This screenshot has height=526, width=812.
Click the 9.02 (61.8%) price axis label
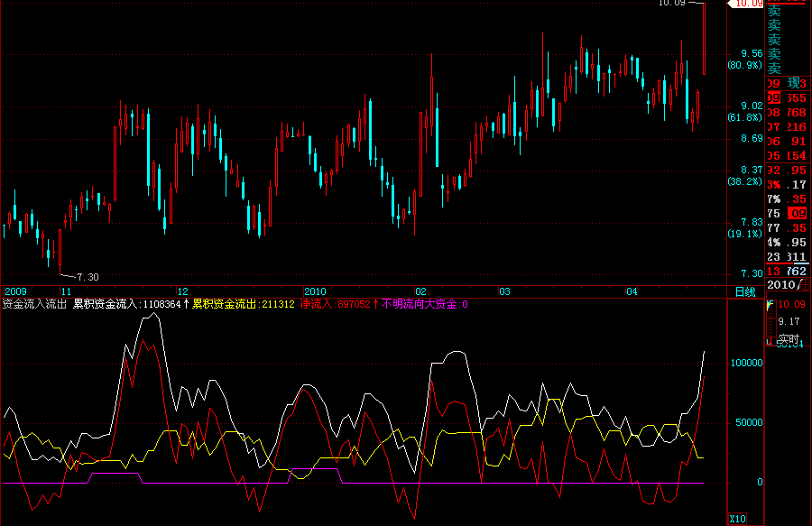coord(745,112)
